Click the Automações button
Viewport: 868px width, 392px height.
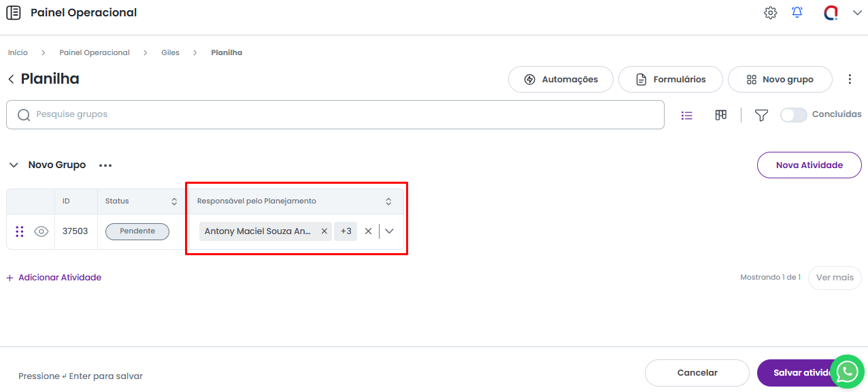pyautogui.click(x=561, y=80)
